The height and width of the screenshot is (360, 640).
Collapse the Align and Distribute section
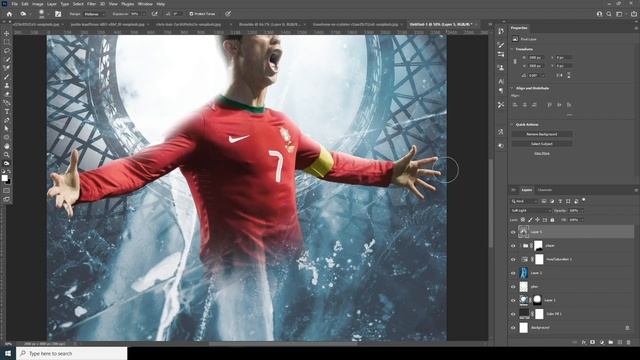[512, 88]
